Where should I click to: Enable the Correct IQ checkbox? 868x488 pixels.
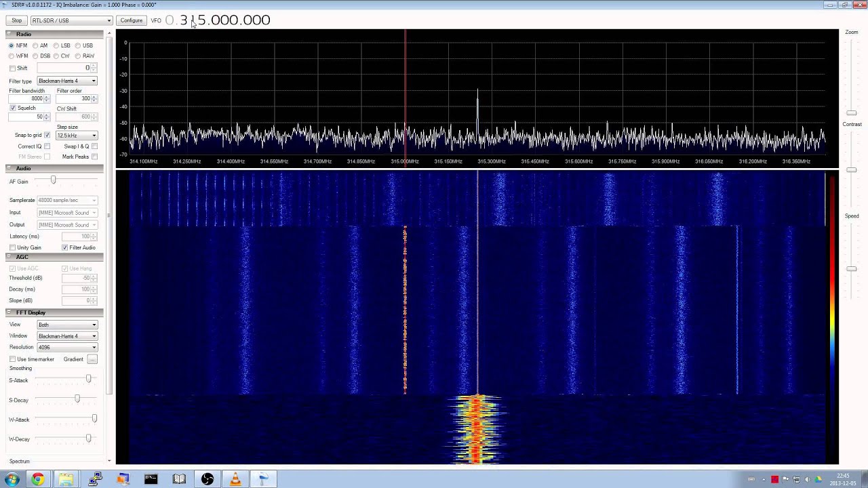tap(47, 146)
